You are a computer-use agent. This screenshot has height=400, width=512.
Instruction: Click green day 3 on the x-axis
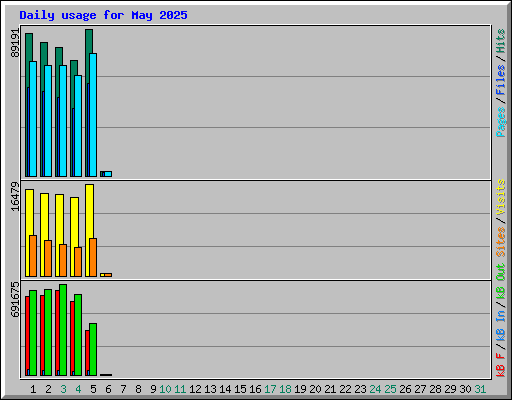[63, 389]
